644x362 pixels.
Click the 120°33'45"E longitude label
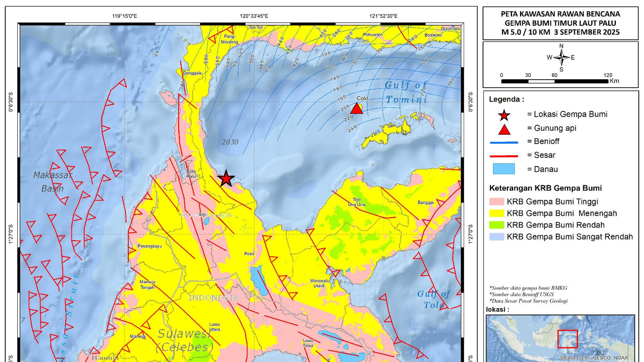pos(254,16)
